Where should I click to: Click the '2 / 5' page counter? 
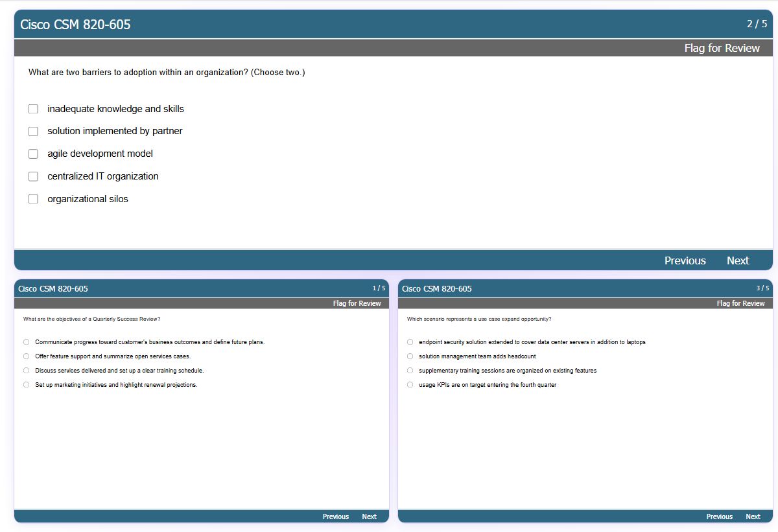click(757, 24)
